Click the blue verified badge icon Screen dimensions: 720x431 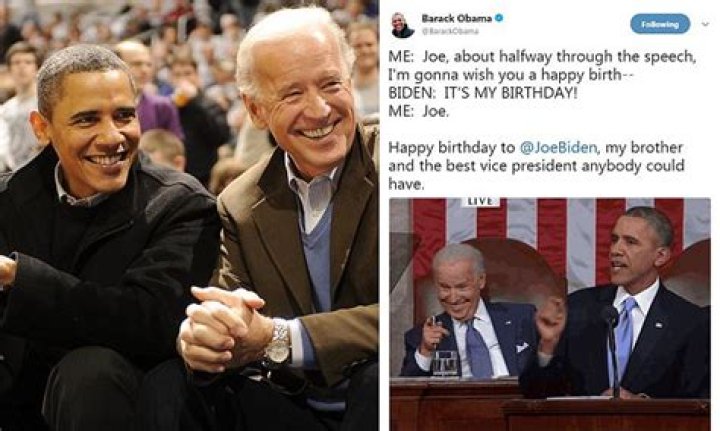500,18
